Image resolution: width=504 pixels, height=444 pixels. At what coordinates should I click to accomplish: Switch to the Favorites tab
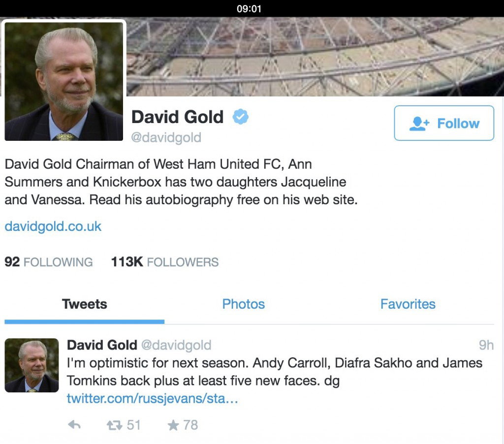pyautogui.click(x=408, y=304)
